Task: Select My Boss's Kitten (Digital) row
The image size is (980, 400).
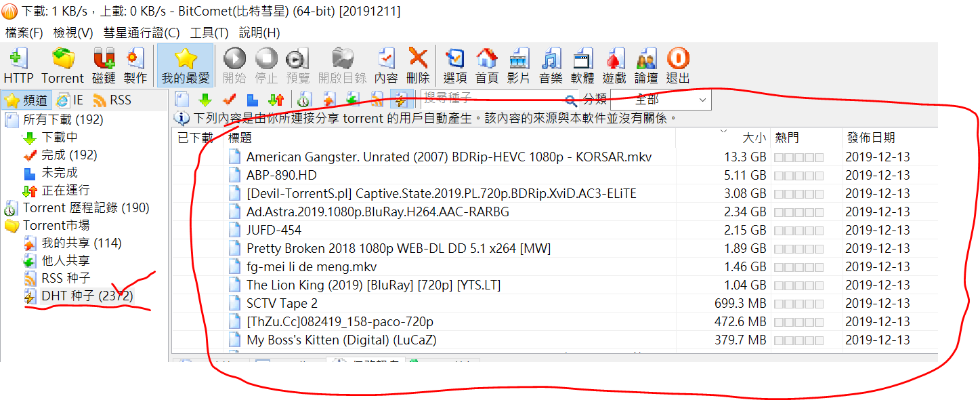Action: point(555,340)
